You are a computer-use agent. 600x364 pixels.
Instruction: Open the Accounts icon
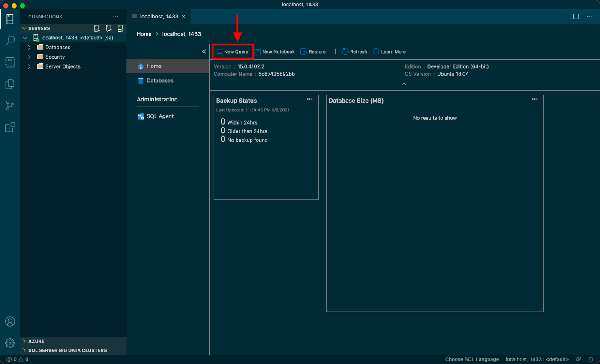click(x=10, y=322)
